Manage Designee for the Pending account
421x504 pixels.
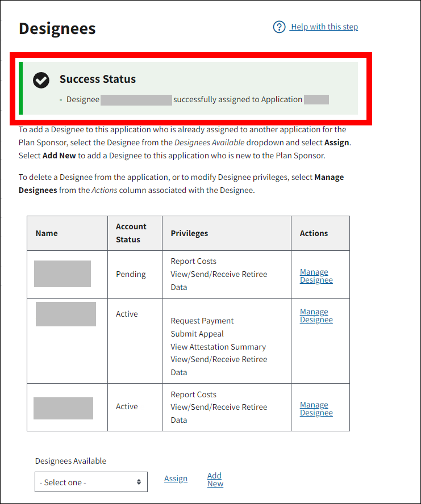[316, 276]
